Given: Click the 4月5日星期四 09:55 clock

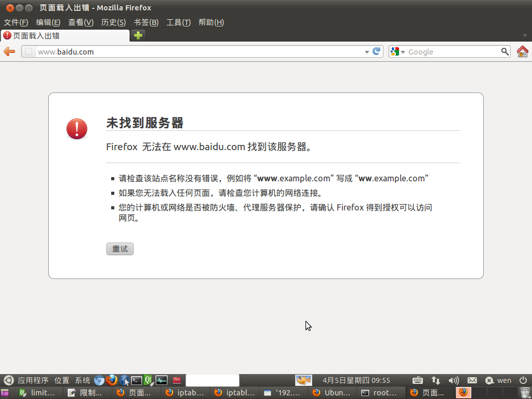Looking at the screenshot, I should (x=356, y=380).
